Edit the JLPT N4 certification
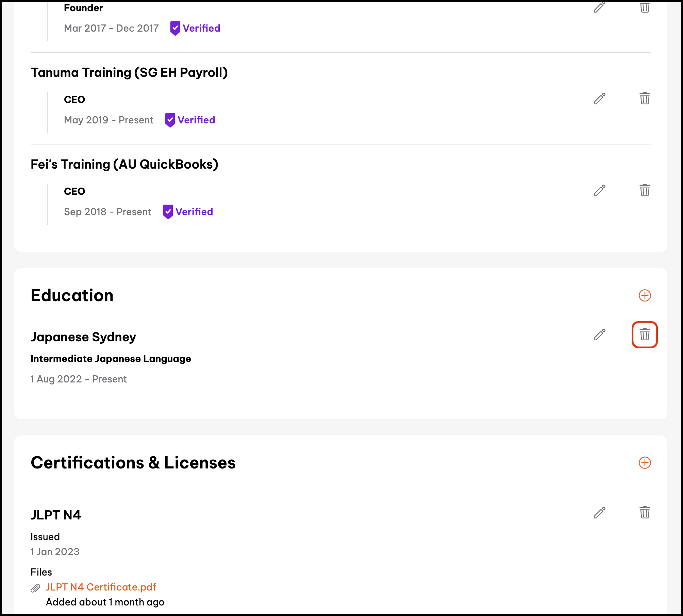This screenshot has width=683, height=616. coord(599,513)
